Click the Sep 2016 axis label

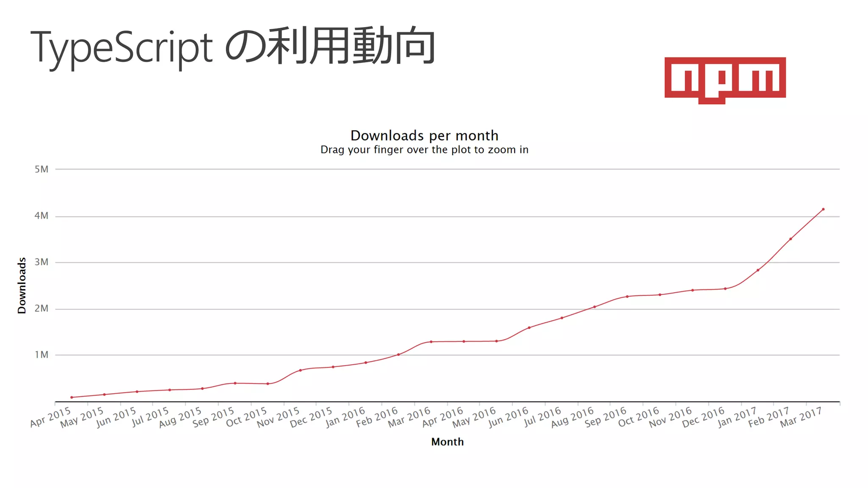[x=606, y=417]
